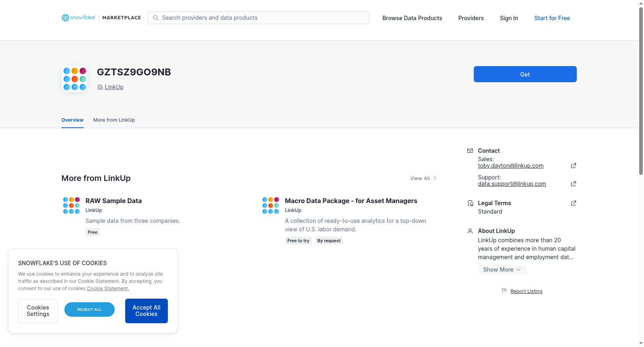Click the scrollbar down arrow
This screenshot has width=644, height=347.
[641, 343]
